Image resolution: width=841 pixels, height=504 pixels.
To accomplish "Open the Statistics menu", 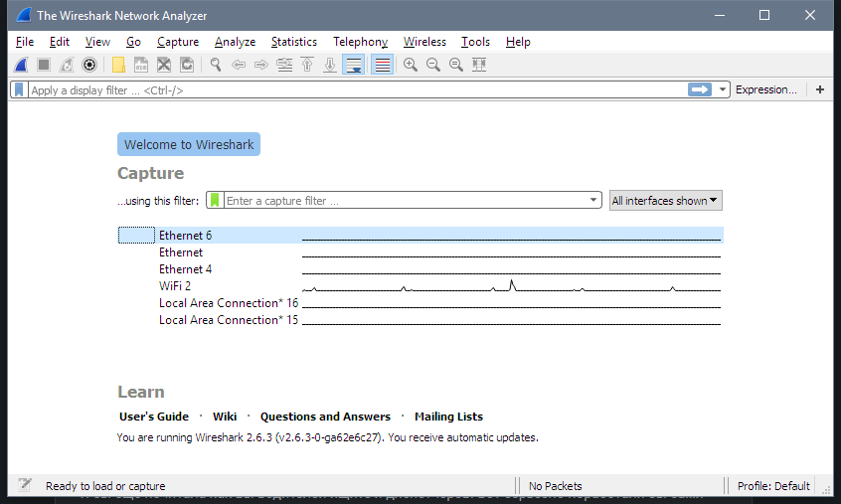I will 294,42.
